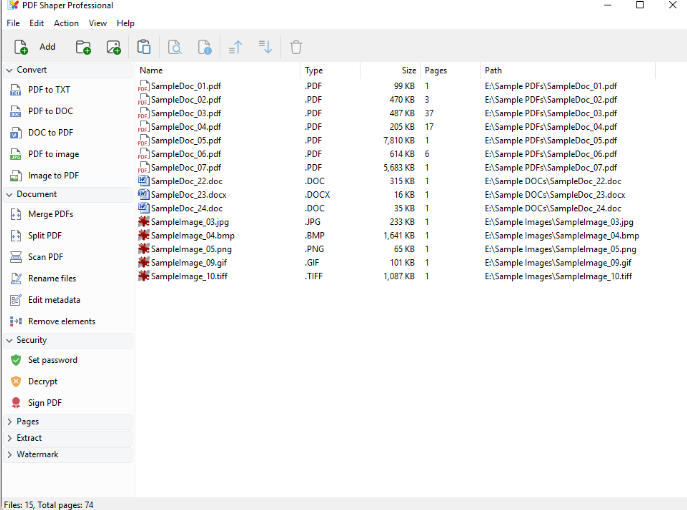Select the Sign PDF tool
Image resolution: width=687 pixels, height=510 pixels.
pyautogui.click(x=45, y=403)
